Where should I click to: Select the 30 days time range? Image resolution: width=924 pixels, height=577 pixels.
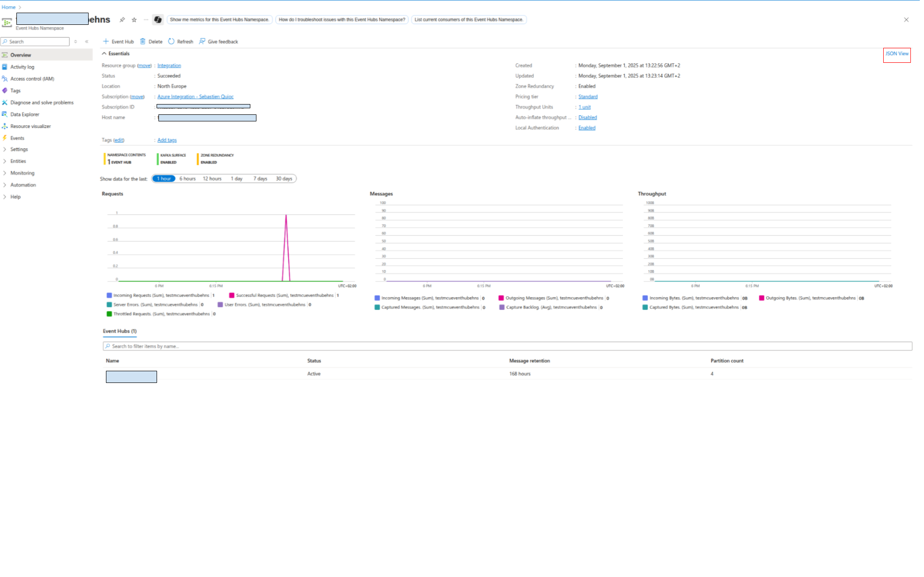click(x=284, y=179)
